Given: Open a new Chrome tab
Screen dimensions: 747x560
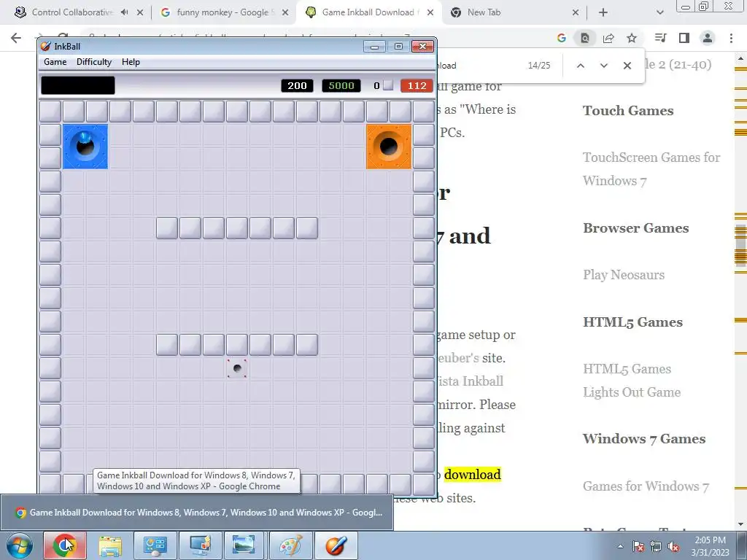Looking at the screenshot, I should click(603, 12).
